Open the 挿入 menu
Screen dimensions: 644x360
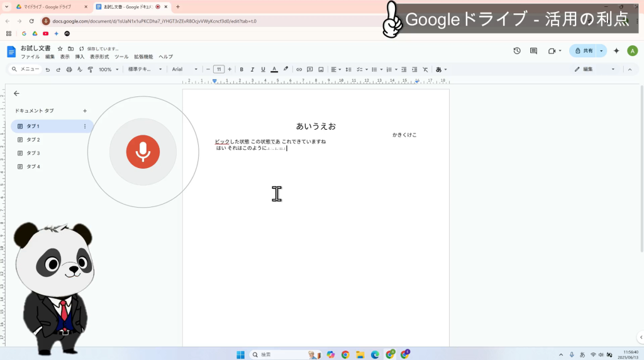[80, 57]
